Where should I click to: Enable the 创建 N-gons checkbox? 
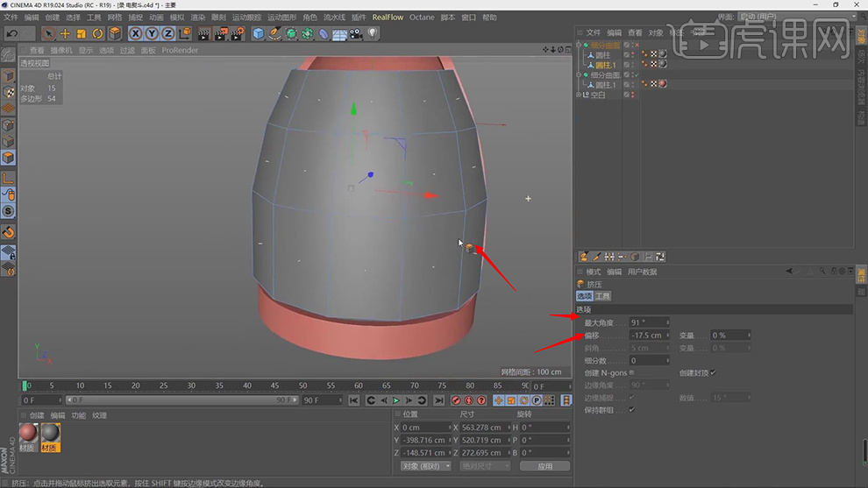[x=632, y=372]
